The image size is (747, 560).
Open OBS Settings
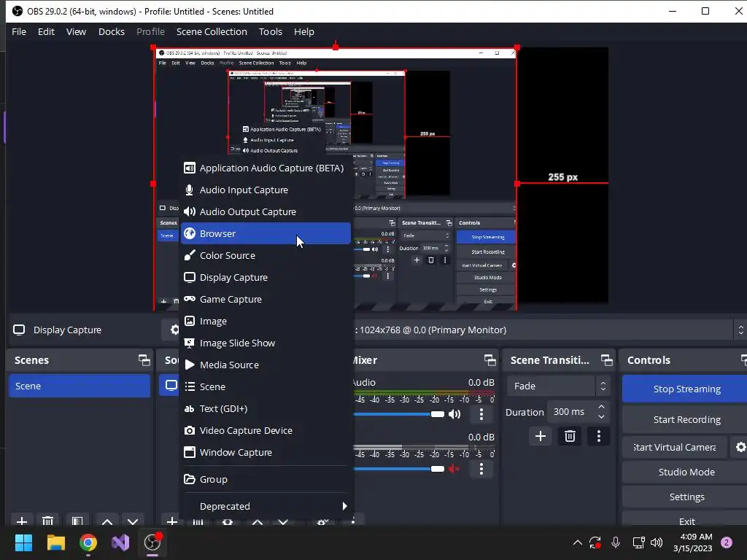point(686,497)
